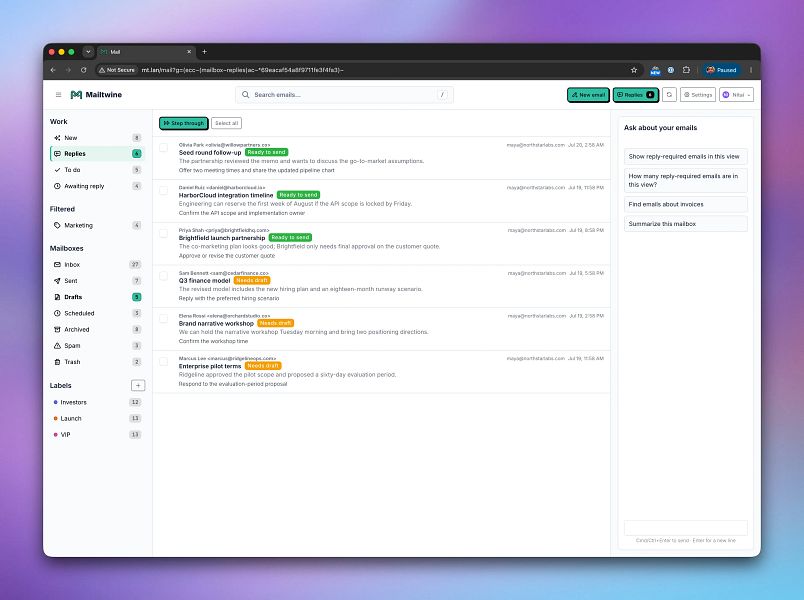
Task: Select the VIP label
Action: 97,435
